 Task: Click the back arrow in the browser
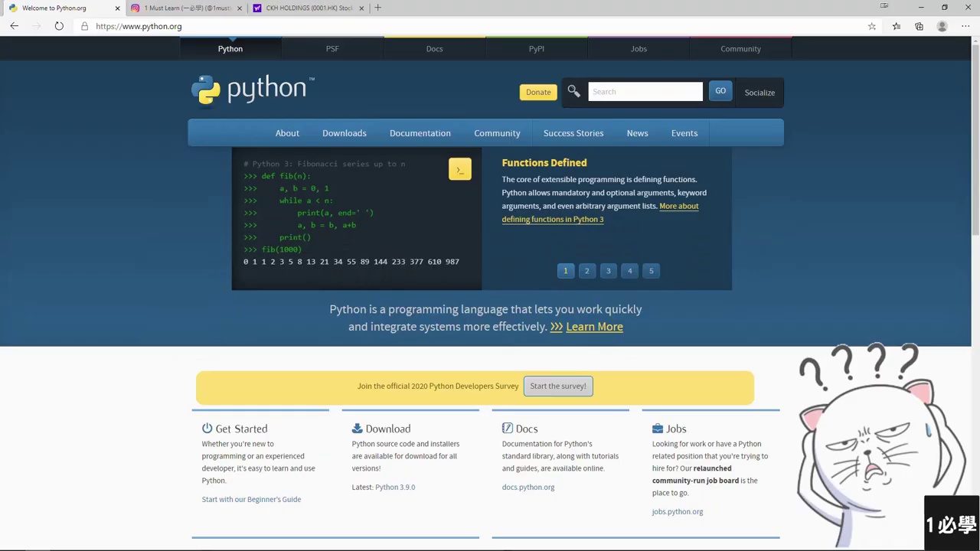14,26
